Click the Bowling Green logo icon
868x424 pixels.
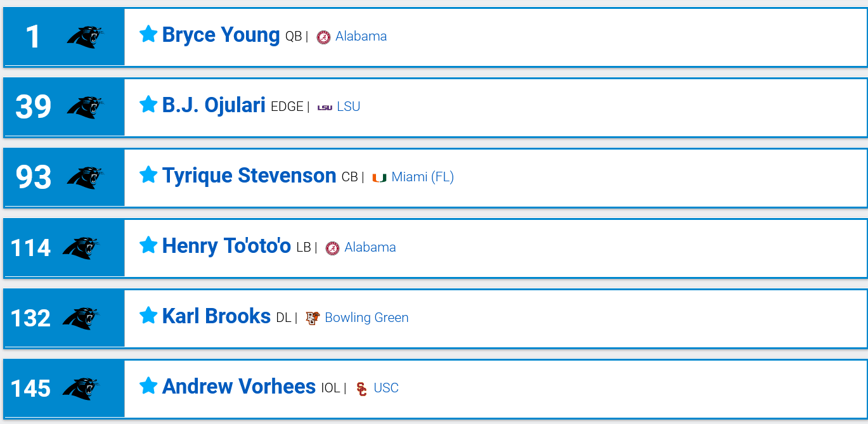pyautogui.click(x=312, y=318)
